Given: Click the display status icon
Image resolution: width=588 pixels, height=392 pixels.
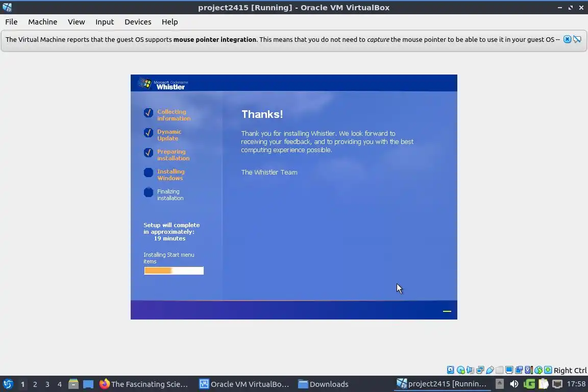Looking at the screenshot, I should [509, 370].
